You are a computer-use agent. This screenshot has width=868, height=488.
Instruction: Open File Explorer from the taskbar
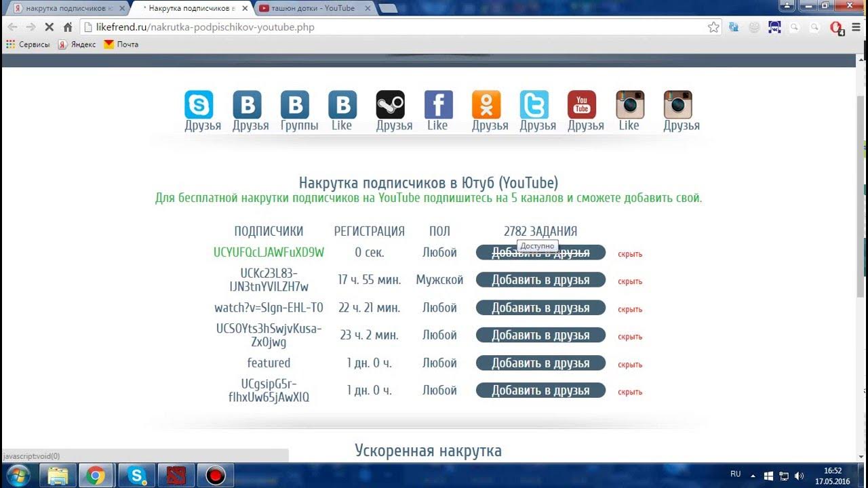[x=58, y=476]
